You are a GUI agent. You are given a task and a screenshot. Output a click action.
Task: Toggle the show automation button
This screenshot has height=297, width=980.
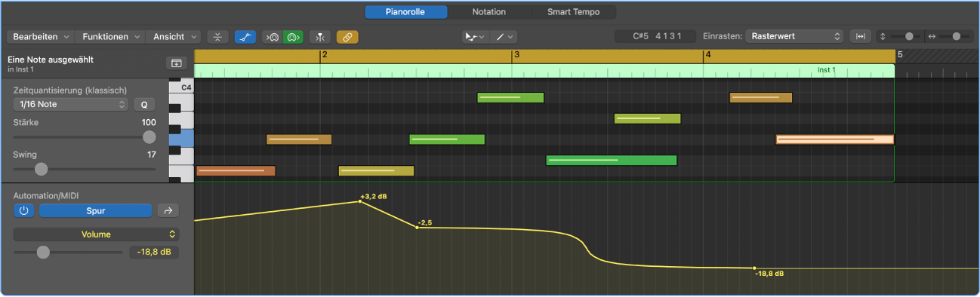coord(245,36)
